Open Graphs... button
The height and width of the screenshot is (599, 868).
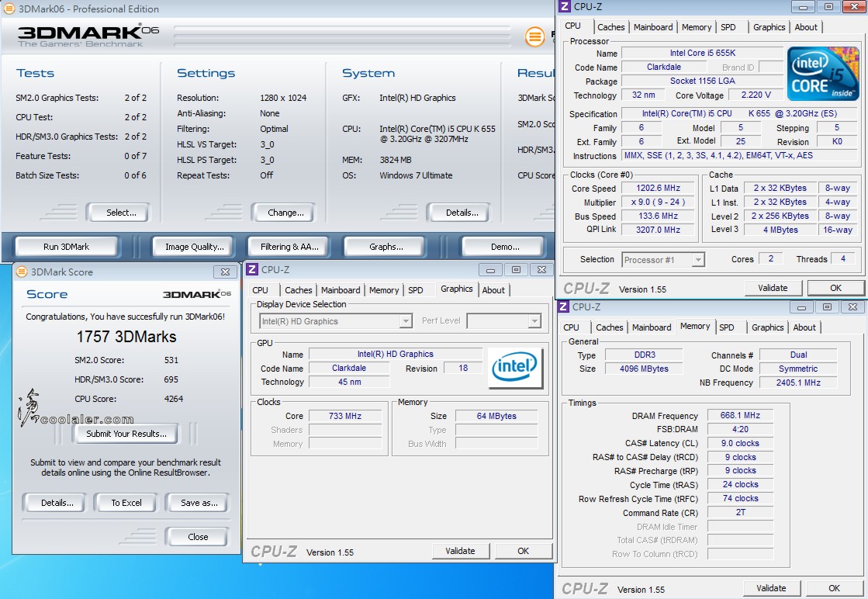click(385, 247)
